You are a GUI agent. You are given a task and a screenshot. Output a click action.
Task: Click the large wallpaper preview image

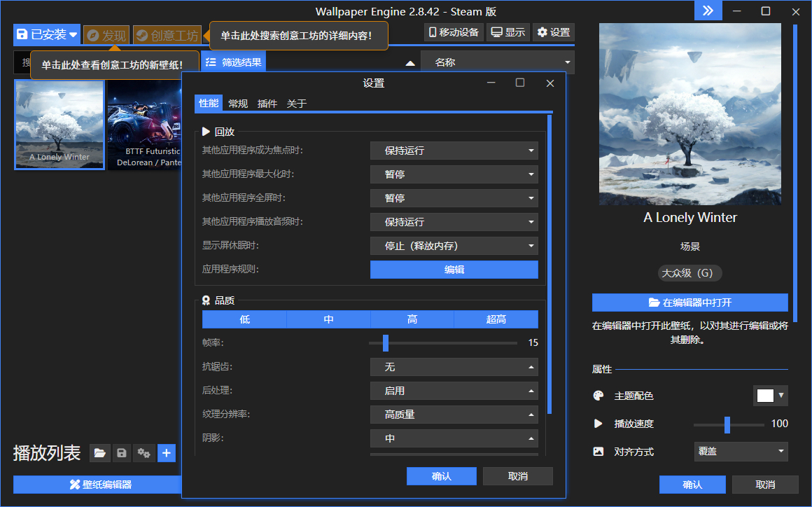pos(689,114)
